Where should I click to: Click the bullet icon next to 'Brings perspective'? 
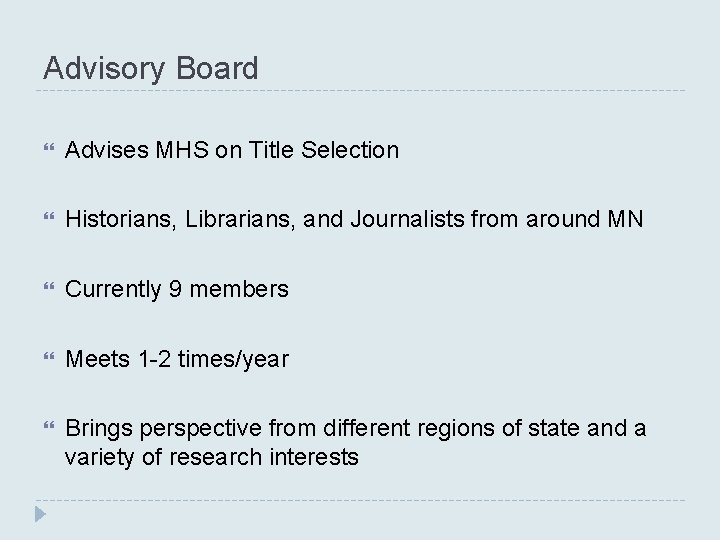pyautogui.click(x=43, y=430)
